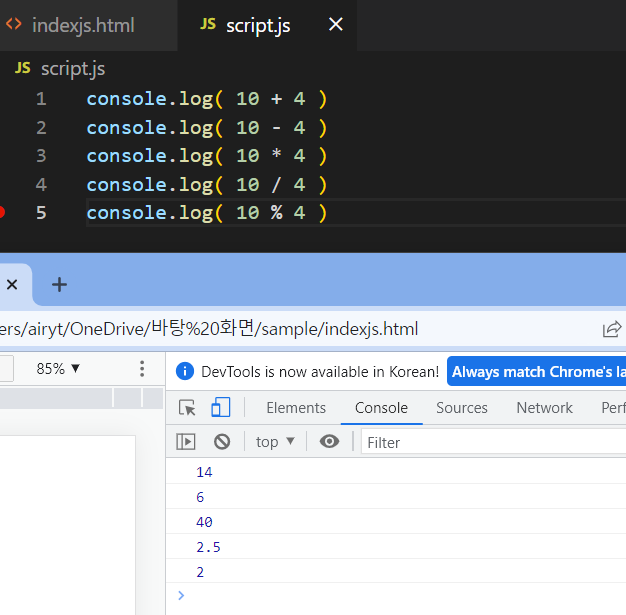This screenshot has width=626, height=615.
Task: Place cursor in the 10 - 4 code line
Action: pos(207,128)
